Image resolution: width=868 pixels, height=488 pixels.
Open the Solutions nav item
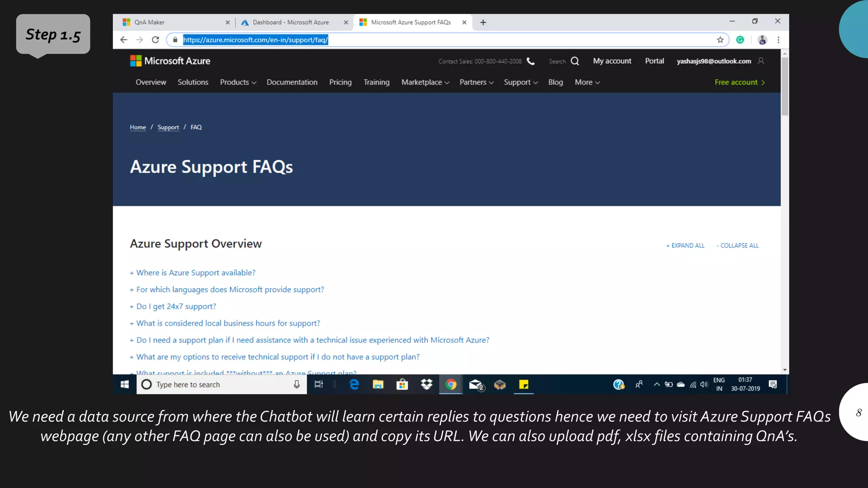click(193, 82)
